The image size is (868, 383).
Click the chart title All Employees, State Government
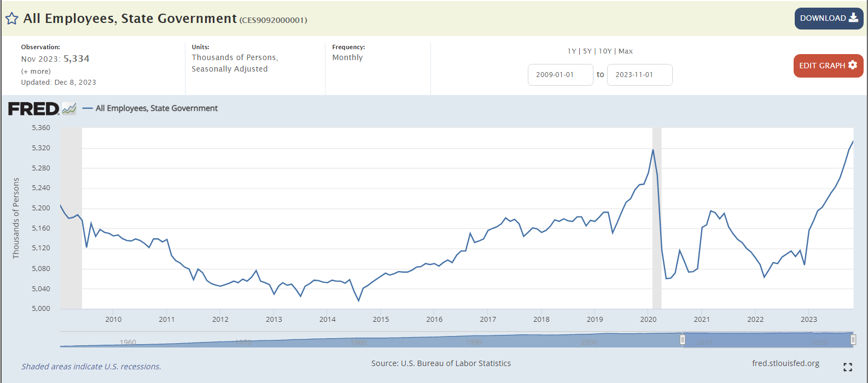[130, 19]
